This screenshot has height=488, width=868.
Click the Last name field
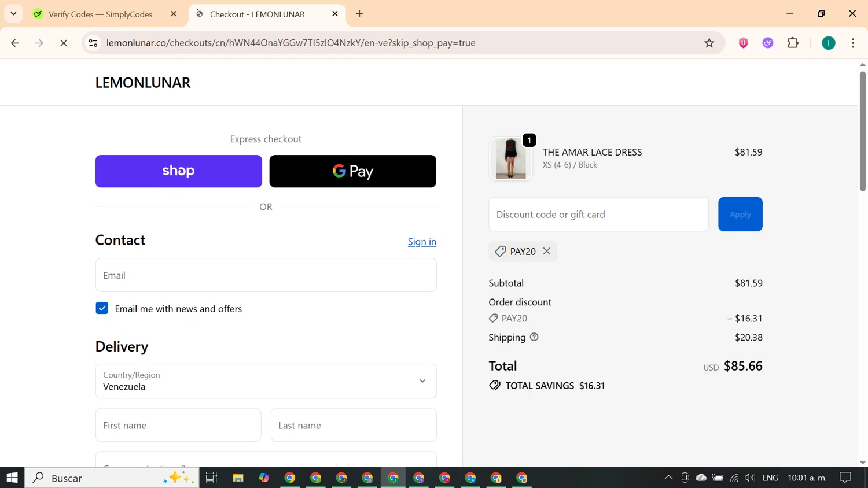coord(354,425)
